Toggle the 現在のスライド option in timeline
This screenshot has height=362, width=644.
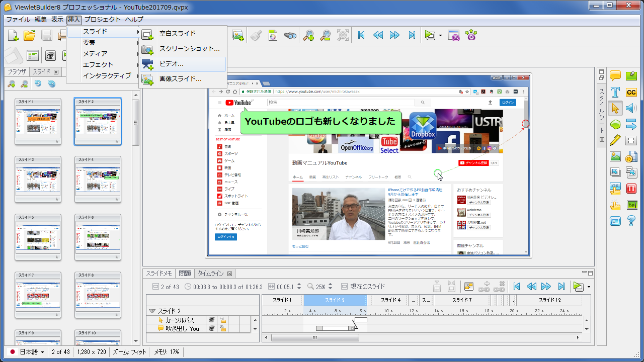coord(345,287)
